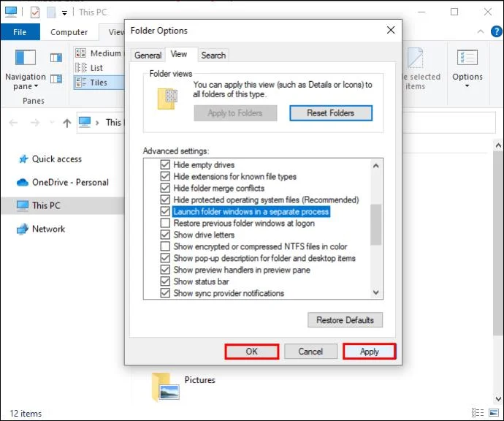The height and width of the screenshot is (421, 504).
Task: Select This PC in navigation pane
Action: tap(46, 205)
